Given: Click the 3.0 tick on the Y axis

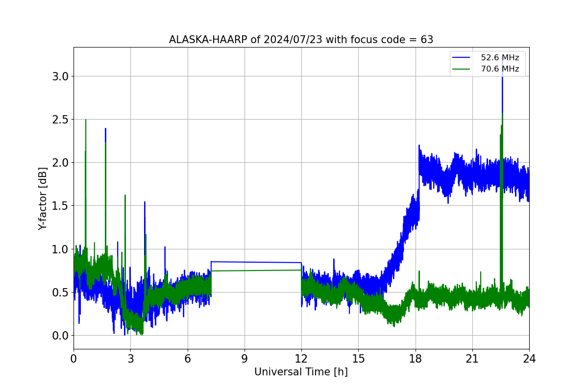Looking at the screenshot, I should (x=60, y=76).
